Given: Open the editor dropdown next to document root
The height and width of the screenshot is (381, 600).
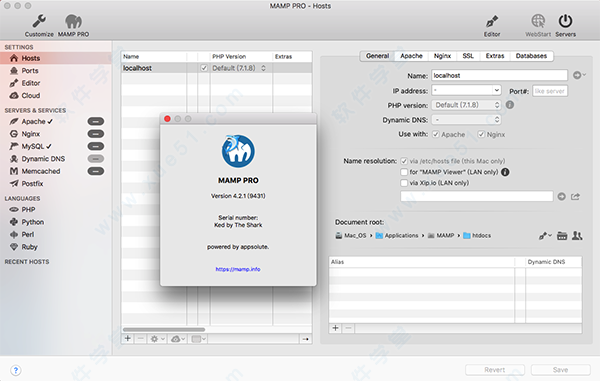Looking at the screenshot, I should coord(545,236).
